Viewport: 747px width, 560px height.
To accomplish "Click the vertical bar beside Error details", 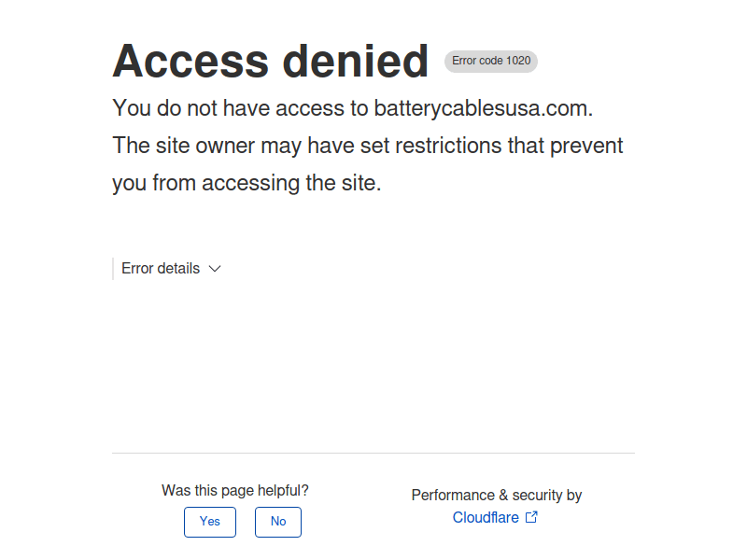I will pyautogui.click(x=113, y=268).
